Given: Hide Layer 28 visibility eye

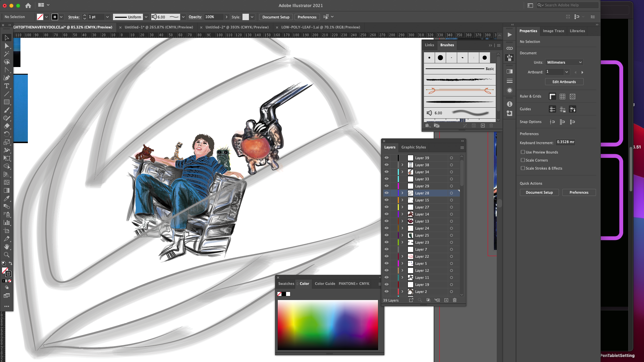Looking at the screenshot, I should (x=386, y=193).
